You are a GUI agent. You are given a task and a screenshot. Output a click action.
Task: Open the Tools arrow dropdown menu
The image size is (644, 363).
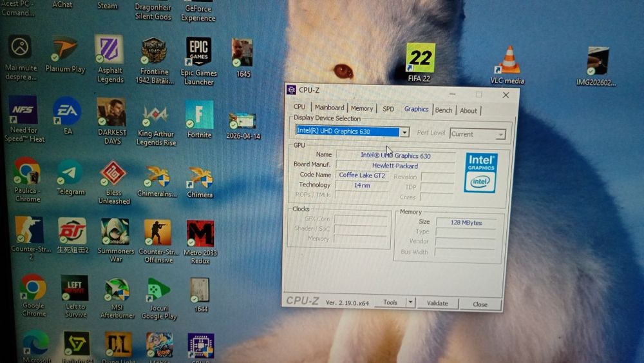[410, 302]
